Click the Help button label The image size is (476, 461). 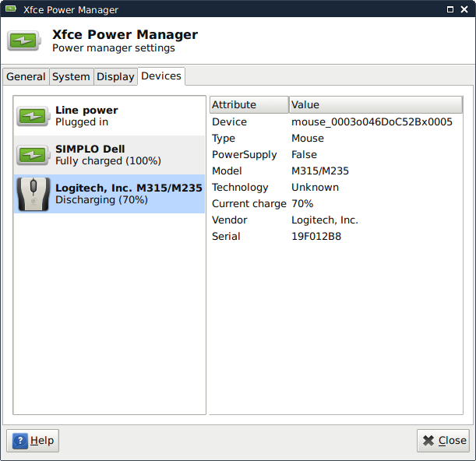click(42, 440)
